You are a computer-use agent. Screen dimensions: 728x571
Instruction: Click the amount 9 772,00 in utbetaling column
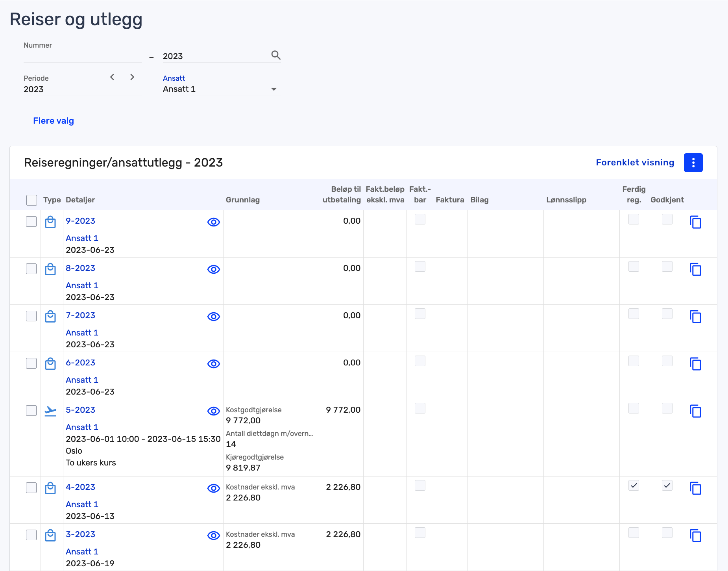343,410
